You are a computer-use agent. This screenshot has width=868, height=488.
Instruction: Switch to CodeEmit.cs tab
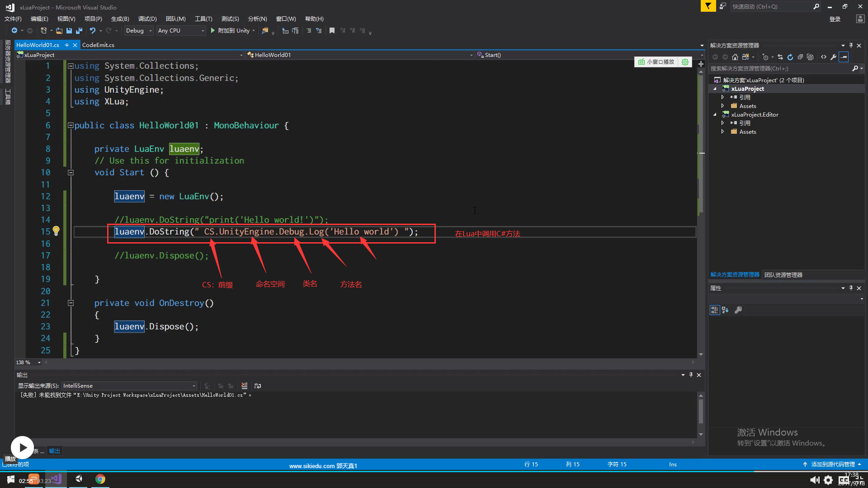click(x=98, y=45)
